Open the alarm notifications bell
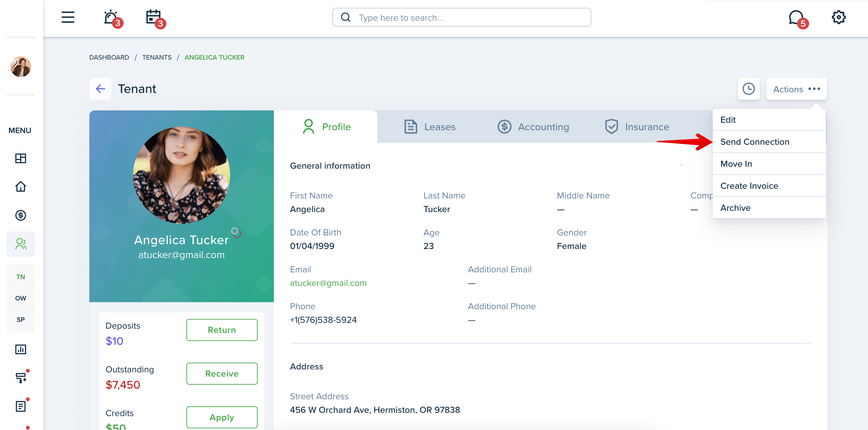The width and height of the screenshot is (868, 430). click(113, 18)
